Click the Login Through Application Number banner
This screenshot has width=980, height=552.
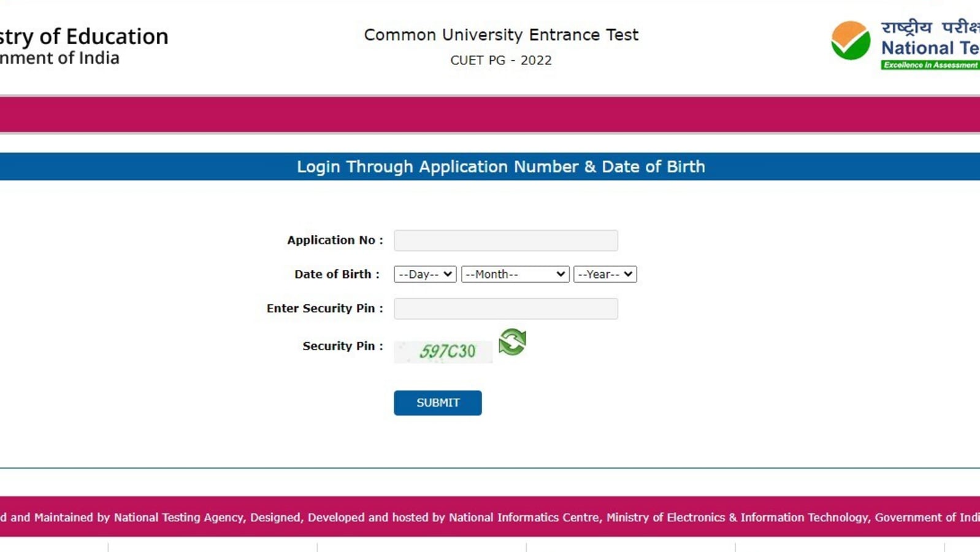pos(490,166)
